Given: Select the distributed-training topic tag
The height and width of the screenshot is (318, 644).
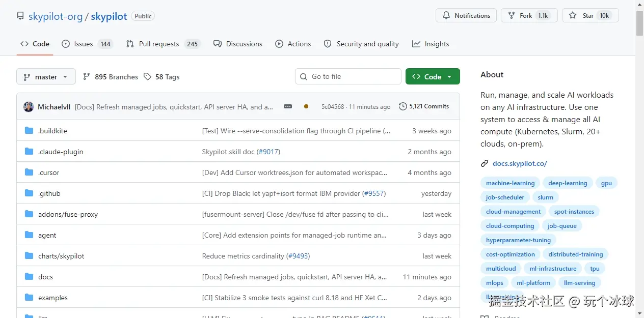Looking at the screenshot, I should coord(576,254).
